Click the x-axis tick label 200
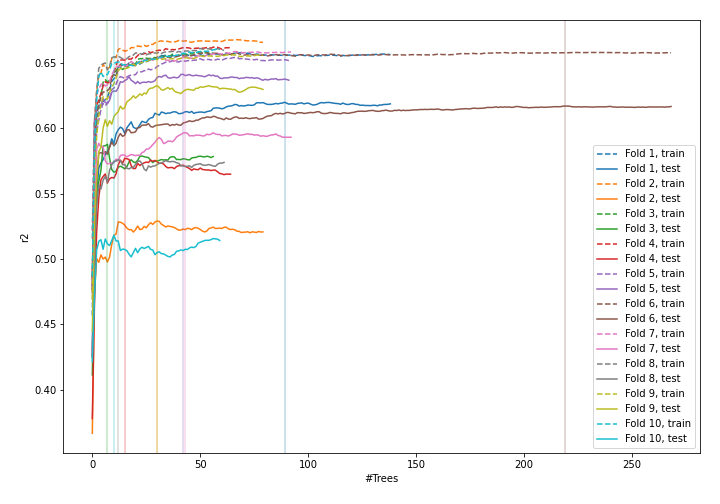This screenshot has height=504, width=720. pos(524,464)
